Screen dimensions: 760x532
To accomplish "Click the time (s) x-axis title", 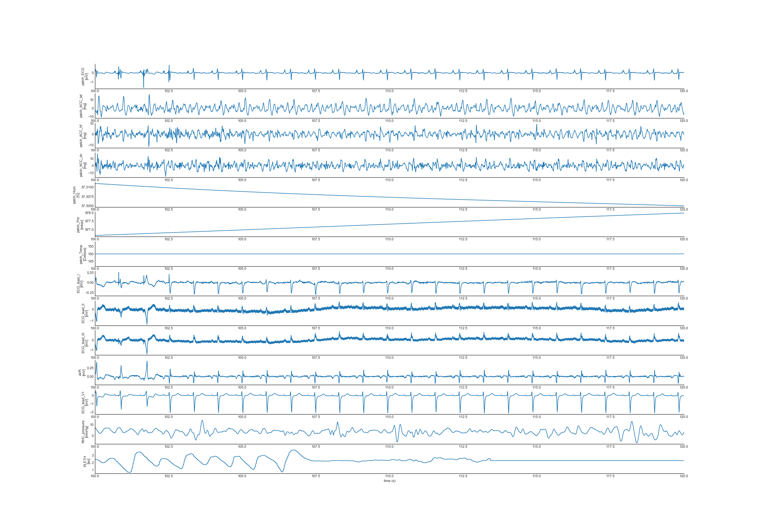I will pyautogui.click(x=389, y=481).
